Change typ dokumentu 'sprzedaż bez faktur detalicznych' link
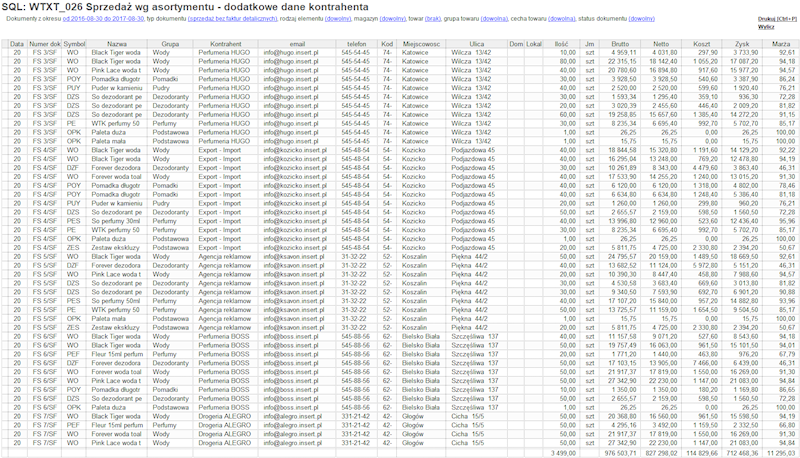 pyautogui.click(x=233, y=19)
